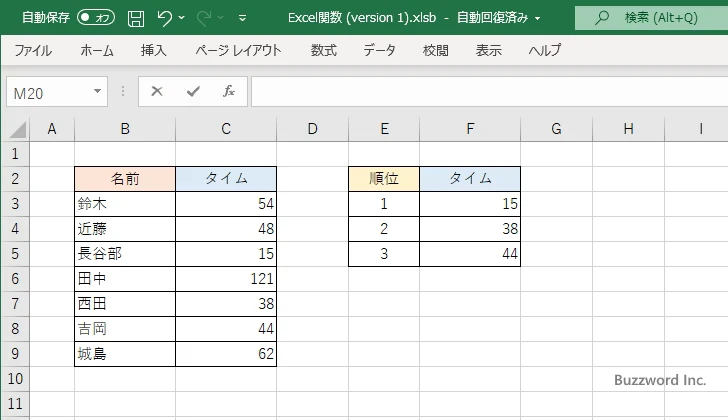728x420 pixels.
Task: Click into the formula bar input
Action: (x=480, y=91)
